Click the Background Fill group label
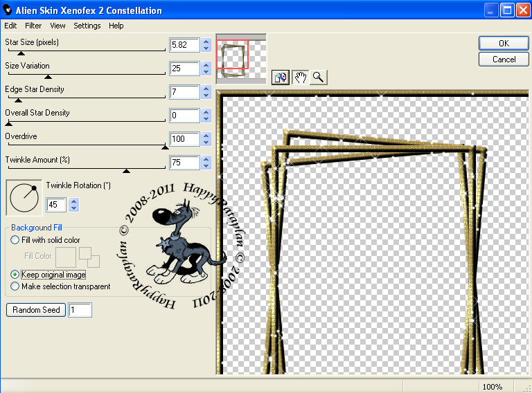Screen dimensions: 532x393 (x=37, y=228)
